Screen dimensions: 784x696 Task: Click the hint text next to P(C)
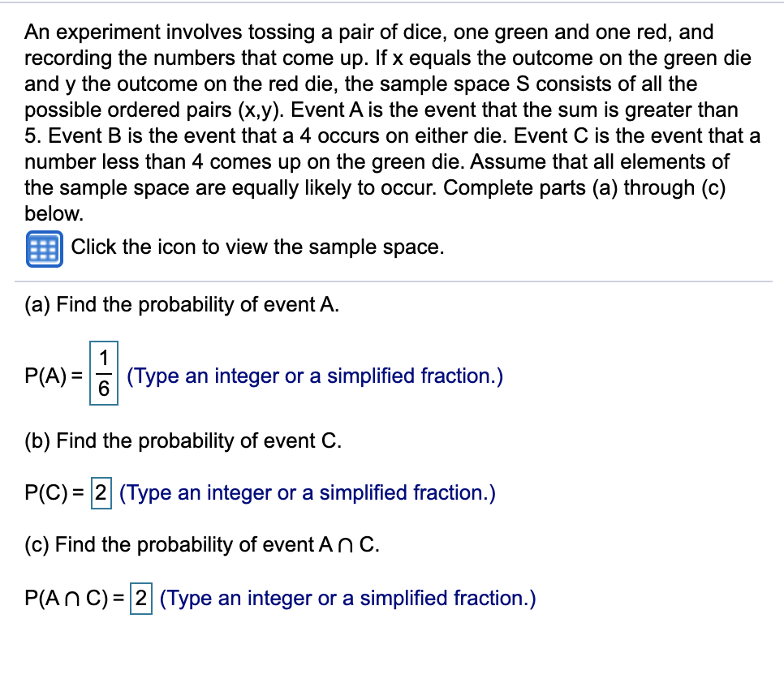click(307, 492)
